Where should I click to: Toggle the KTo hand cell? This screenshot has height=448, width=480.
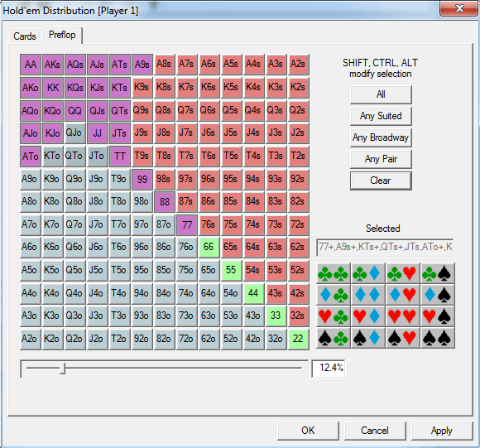[x=53, y=157]
